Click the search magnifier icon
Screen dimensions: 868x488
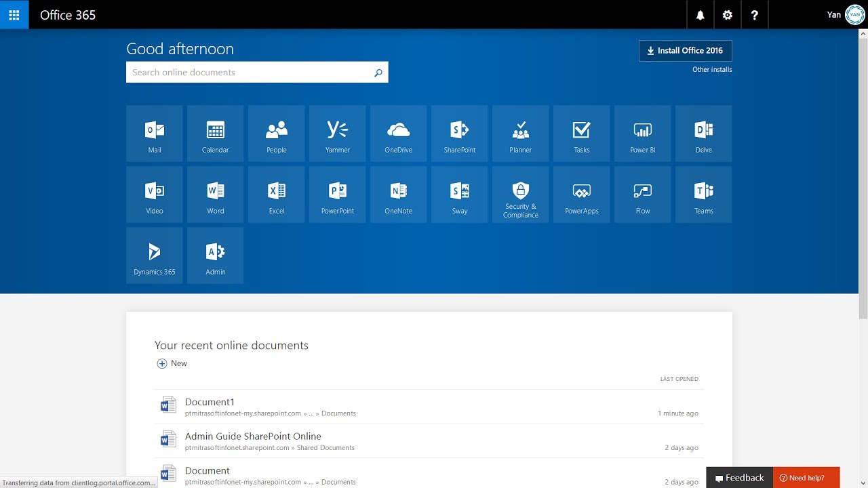(378, 73)
